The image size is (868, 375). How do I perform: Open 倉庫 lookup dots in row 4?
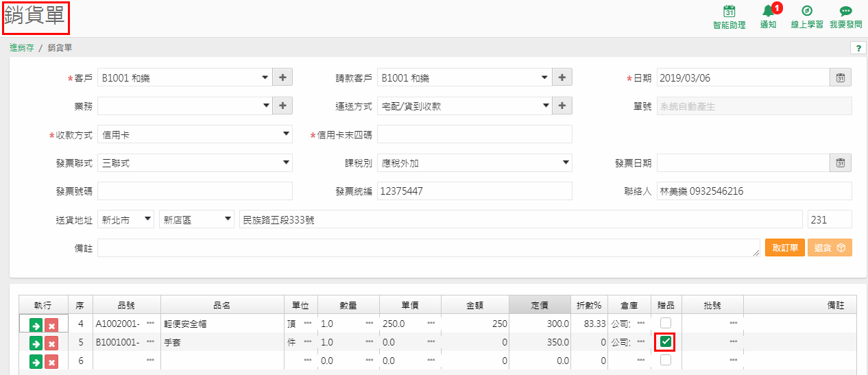(x=641, y=323)
